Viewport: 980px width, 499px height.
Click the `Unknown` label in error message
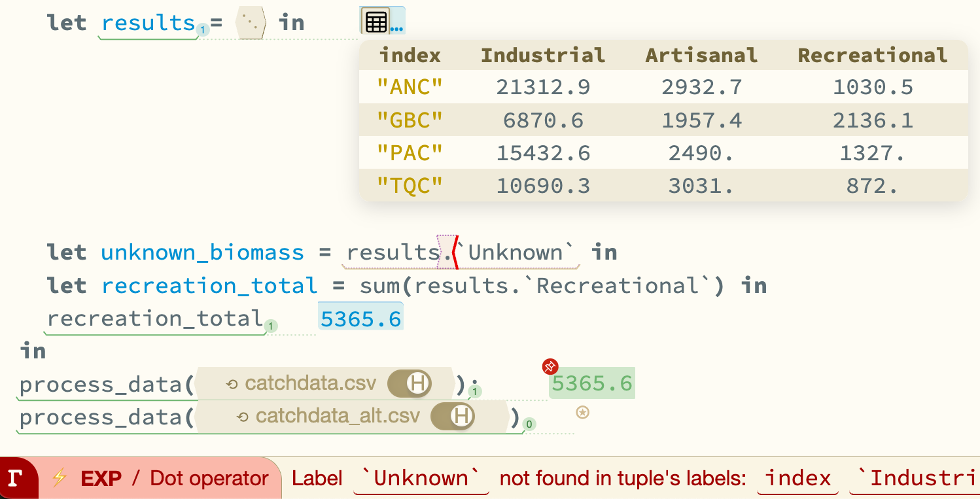tap(421, 479)
